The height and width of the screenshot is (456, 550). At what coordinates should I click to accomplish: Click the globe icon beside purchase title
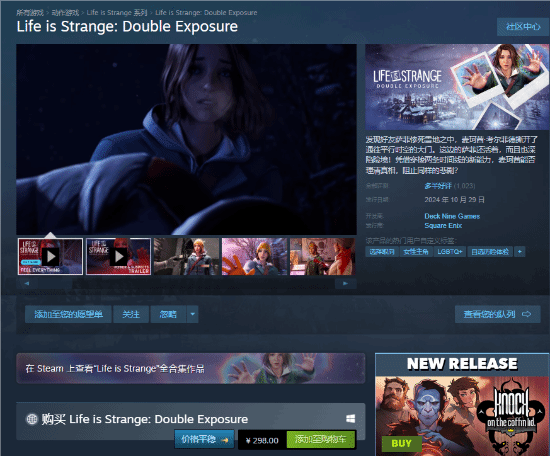[x=32, y=419]
